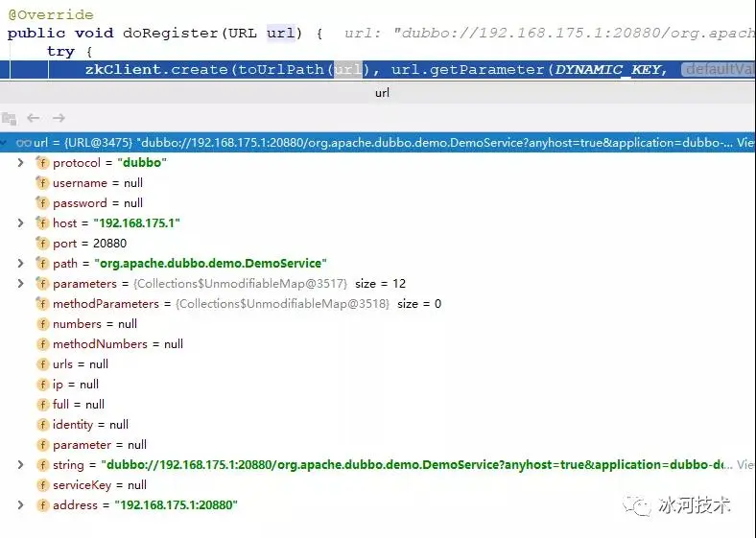Click the field icon for numbers
The height and width of the screenshot is (538, 756).
click(x=42, y=324)
